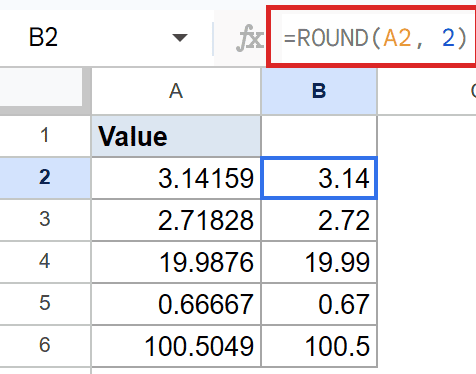Click cell containing 19.9876
This screenshot has height=374, width=476.
[176, 262]
